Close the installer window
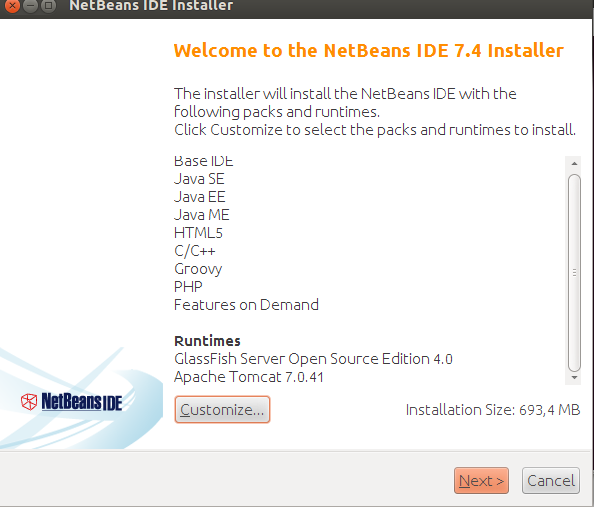The height and width of the screenshot is (507, 594). click(13, 6)
